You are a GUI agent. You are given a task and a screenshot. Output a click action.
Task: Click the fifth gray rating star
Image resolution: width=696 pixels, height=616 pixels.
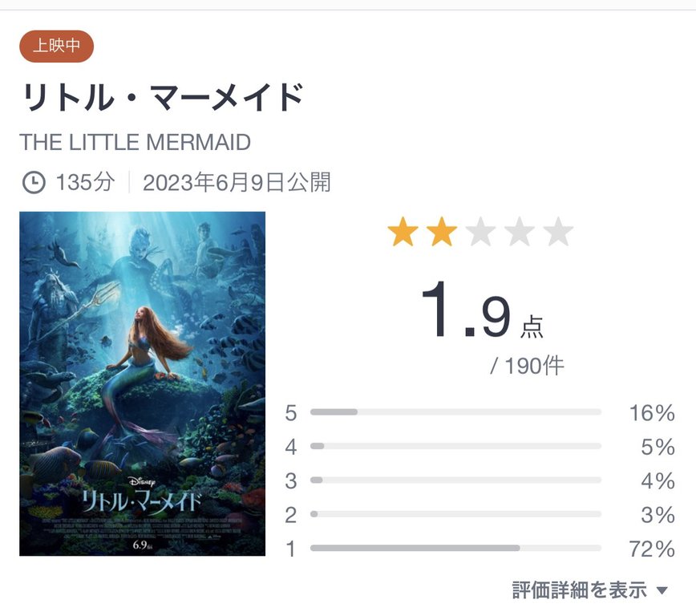point(557,233)
